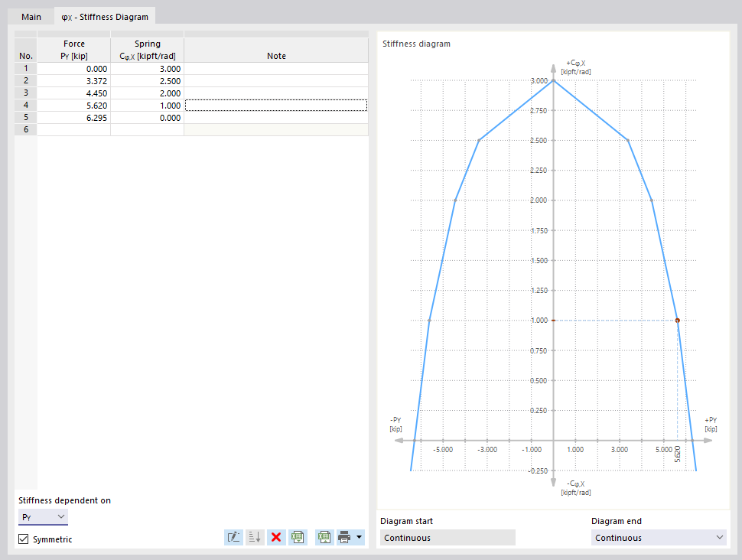Click row header number 1
Viewport: 742px width, 560px height.
coord(25,69)
